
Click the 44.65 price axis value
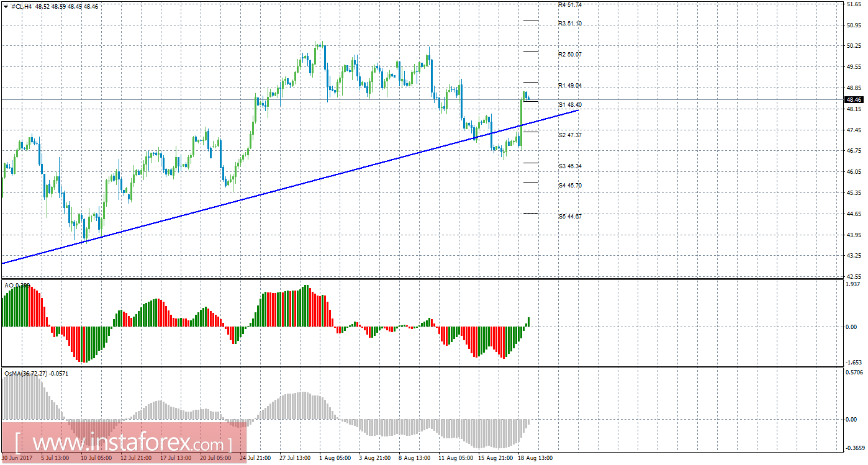coord(854,214)
